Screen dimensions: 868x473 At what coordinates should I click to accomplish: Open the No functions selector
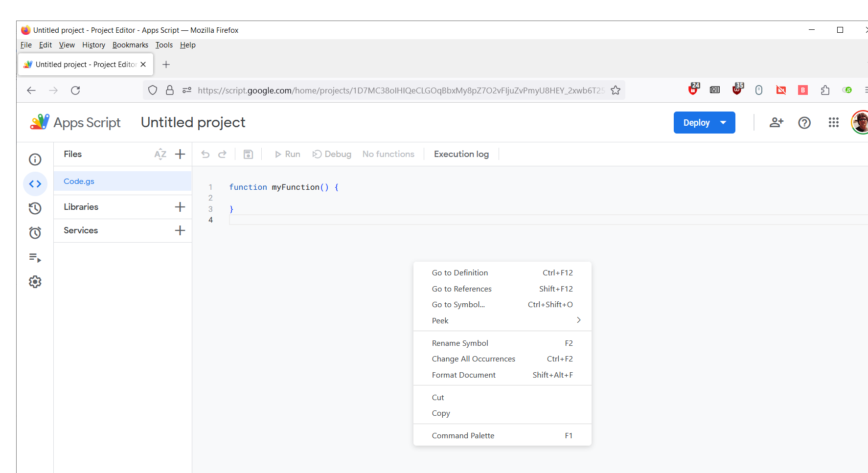[x=388, y=154]
